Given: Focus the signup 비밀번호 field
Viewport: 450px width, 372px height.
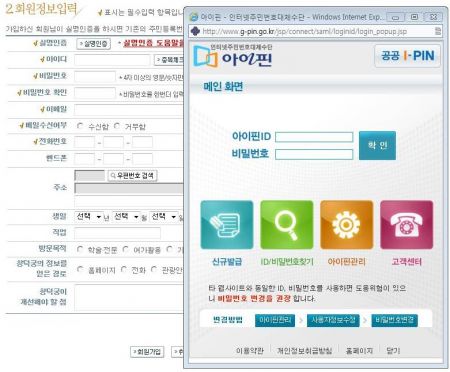Looking at the screenshot, I should 95,76.
